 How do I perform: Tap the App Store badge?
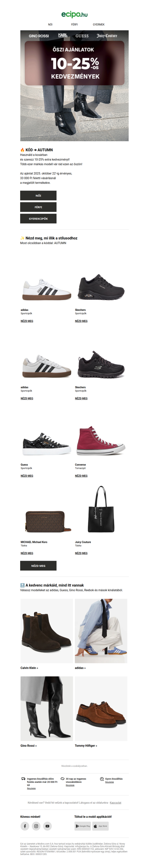point(101,826)
